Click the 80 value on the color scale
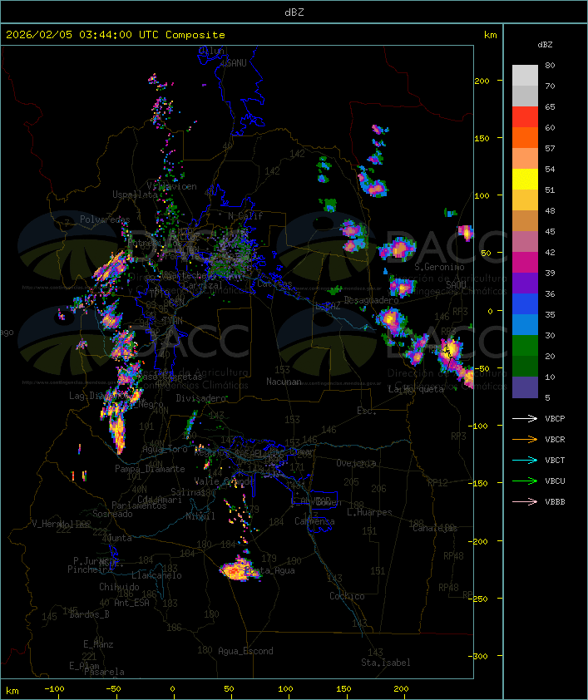 tap(550, 65)
